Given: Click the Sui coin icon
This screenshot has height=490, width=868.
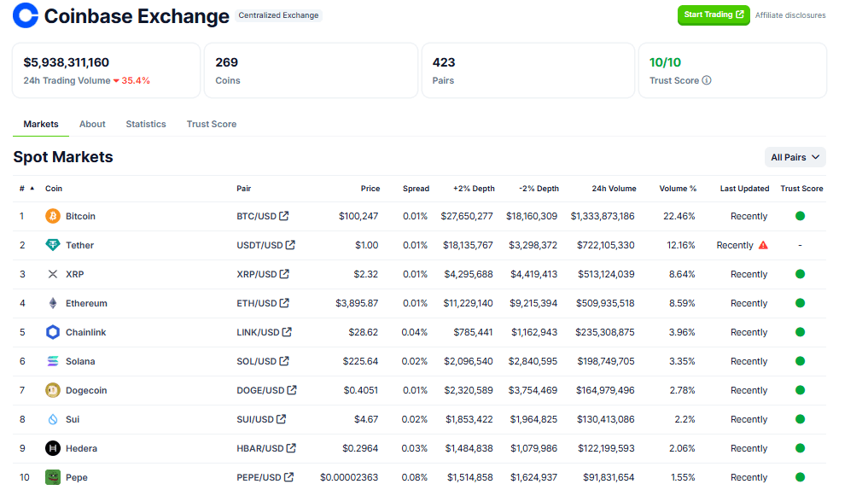Looking at the screenshot, I should pos(53,419).
